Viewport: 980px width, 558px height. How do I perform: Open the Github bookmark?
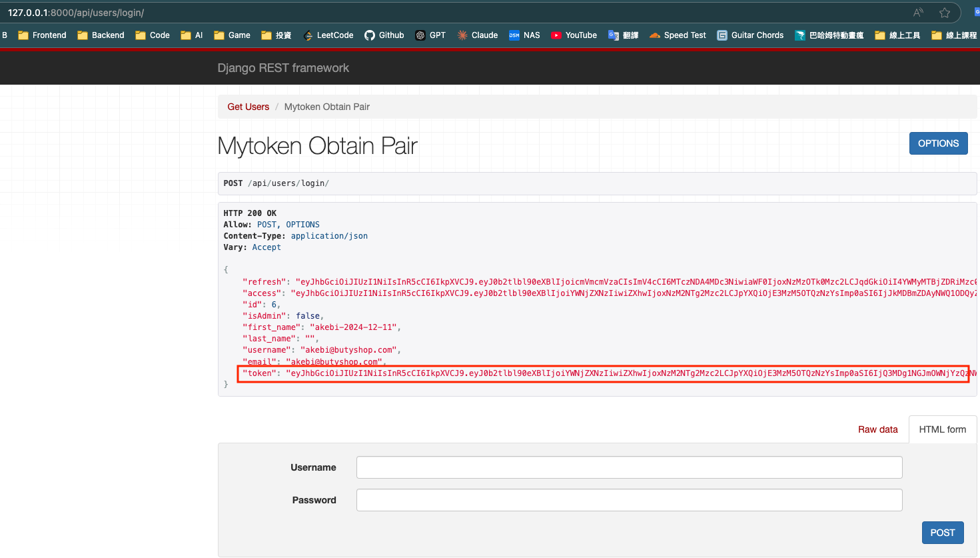[384, 35]
